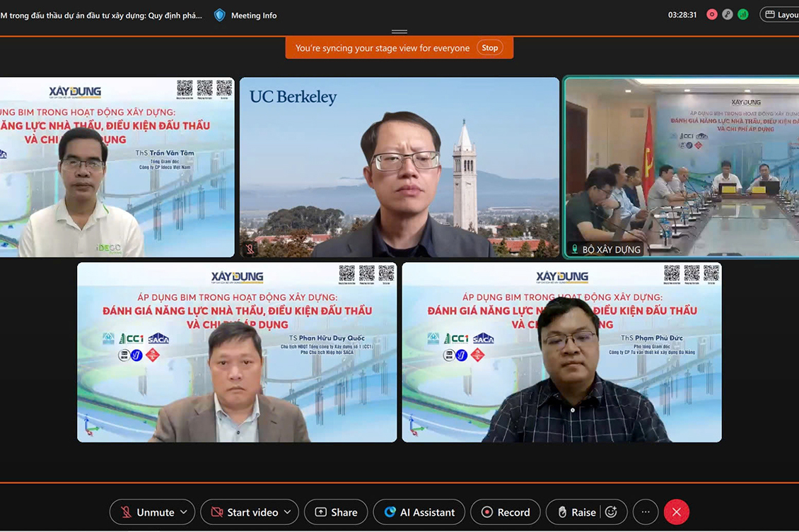Select the UC Berkeley participant video tile
This screenshot has width=799, height=532.
(399, 167)
